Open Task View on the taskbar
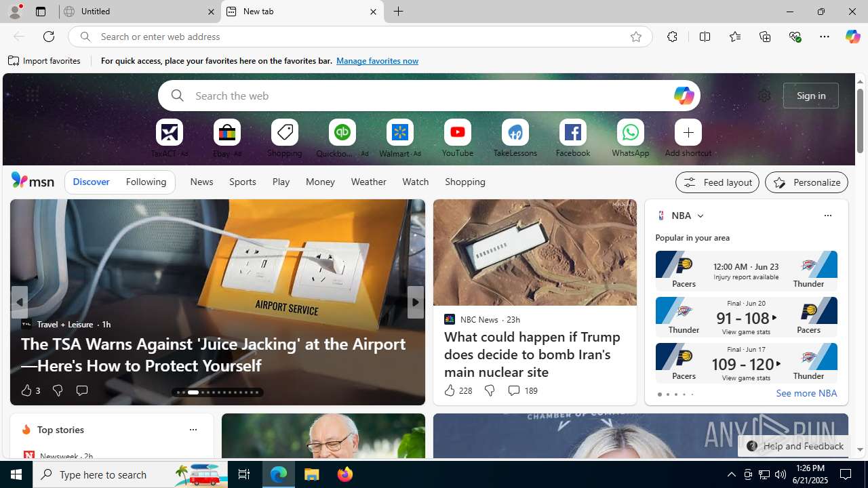Image resolution: width=868 pixels, height=488 pixels. pyautogui.click(x=244, y=474)
